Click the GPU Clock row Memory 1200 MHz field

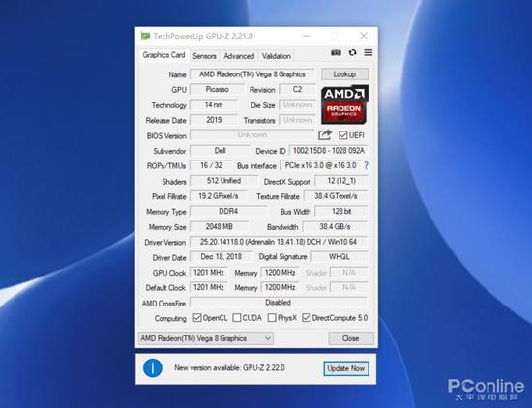[x=280, y=273]
